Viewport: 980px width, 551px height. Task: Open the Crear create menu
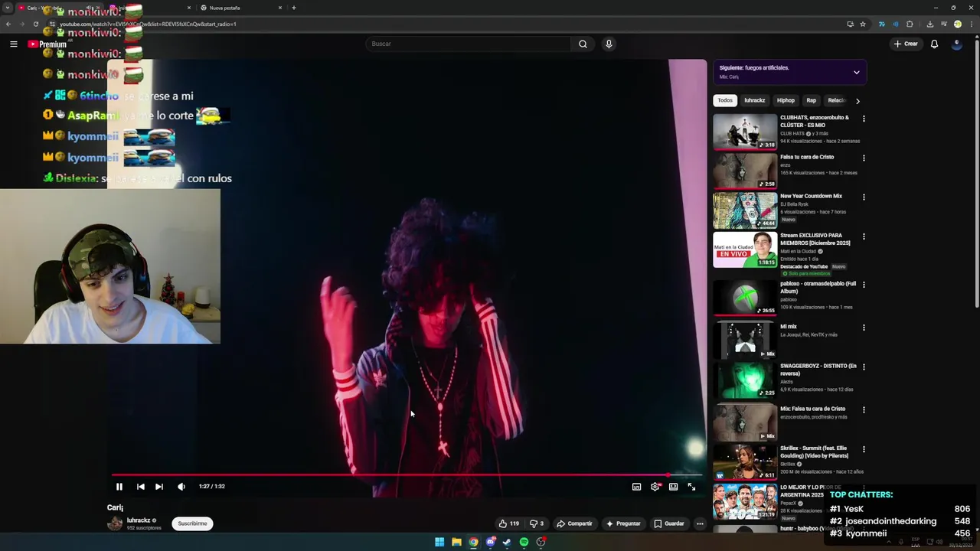[905, 44]
